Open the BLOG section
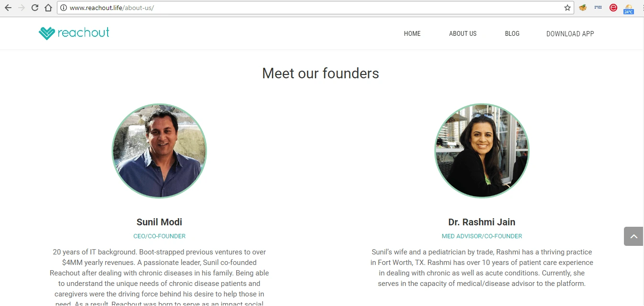Image resolution: width=644 pixels, height=306 pixels. (512, 33)
